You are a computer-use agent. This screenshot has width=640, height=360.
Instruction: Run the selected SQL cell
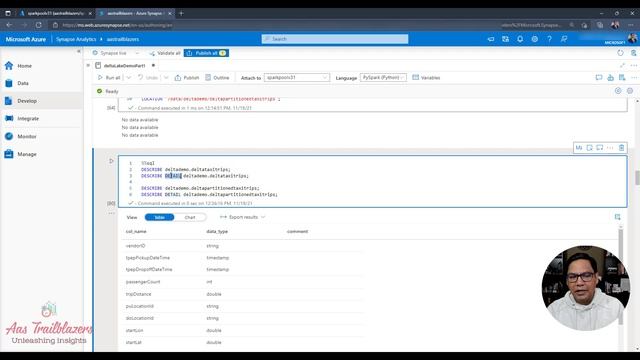click(111, 161)
